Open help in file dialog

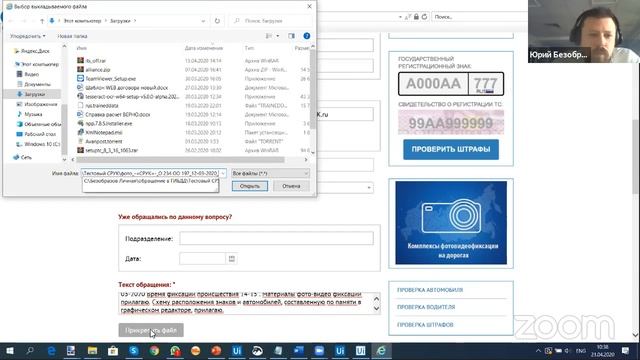click(307, 36)
